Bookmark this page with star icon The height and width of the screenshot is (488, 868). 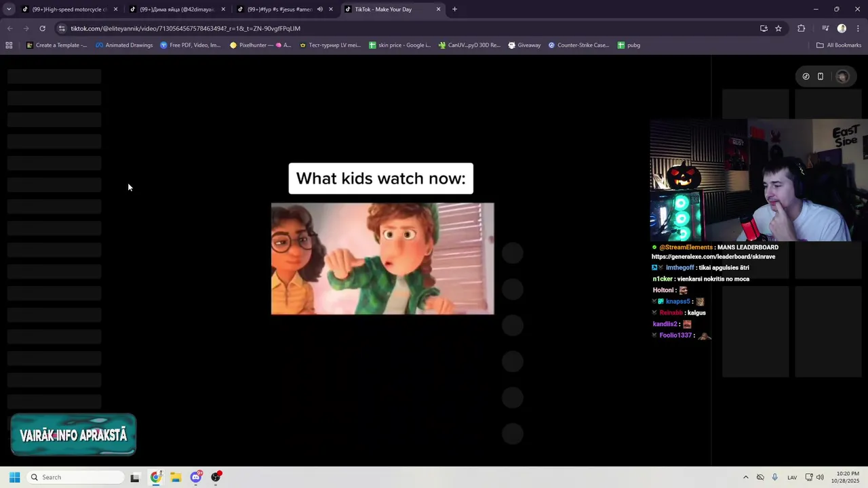(778, 28)
